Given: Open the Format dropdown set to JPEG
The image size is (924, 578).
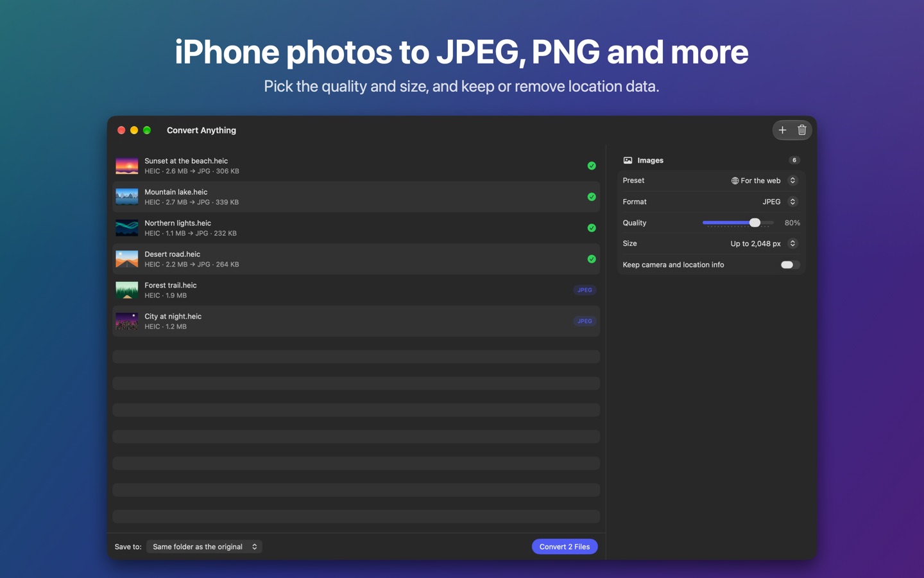Looking at the screenshot, I should pyautogui.click(x=780, y=202).
